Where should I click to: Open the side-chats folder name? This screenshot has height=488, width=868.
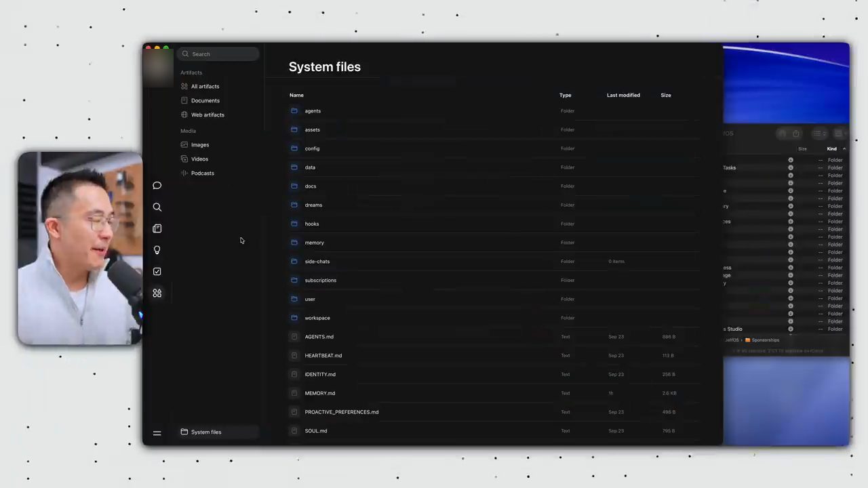317,262
